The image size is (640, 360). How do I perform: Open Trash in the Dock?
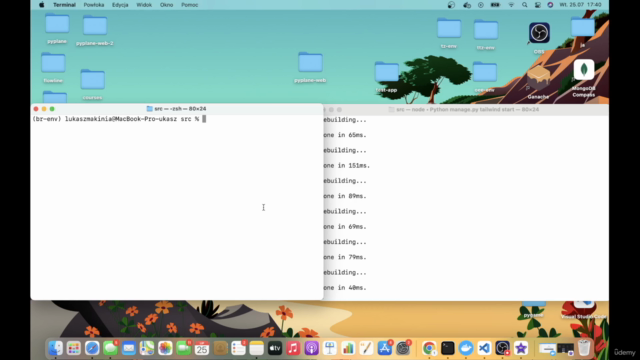584,348
